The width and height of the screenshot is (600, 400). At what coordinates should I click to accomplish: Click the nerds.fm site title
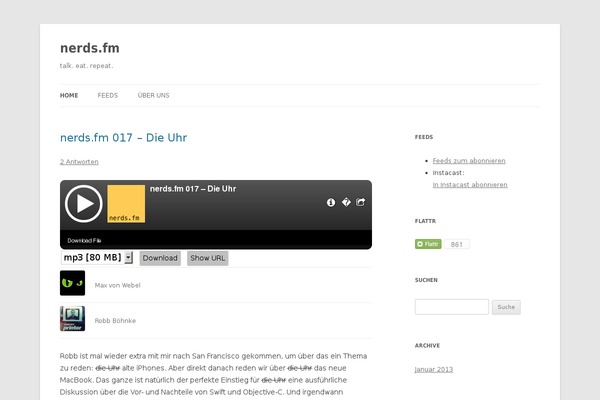pyautogui.click(x=90, y=48)
